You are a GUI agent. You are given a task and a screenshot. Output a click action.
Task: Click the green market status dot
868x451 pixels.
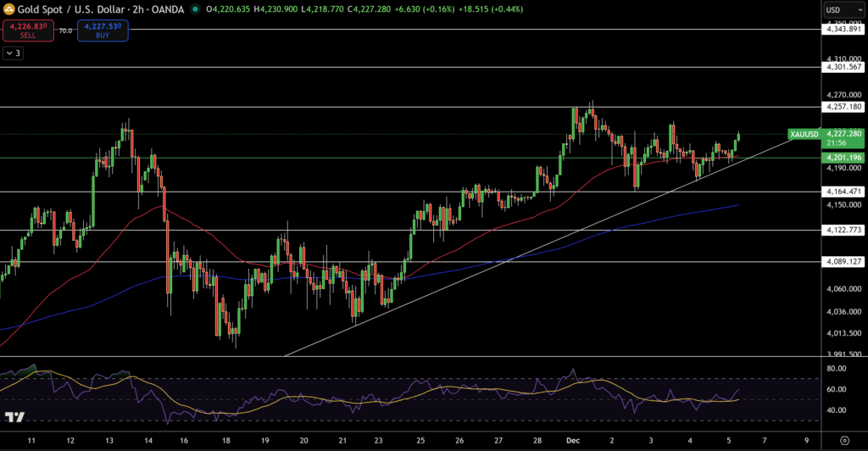197,9
